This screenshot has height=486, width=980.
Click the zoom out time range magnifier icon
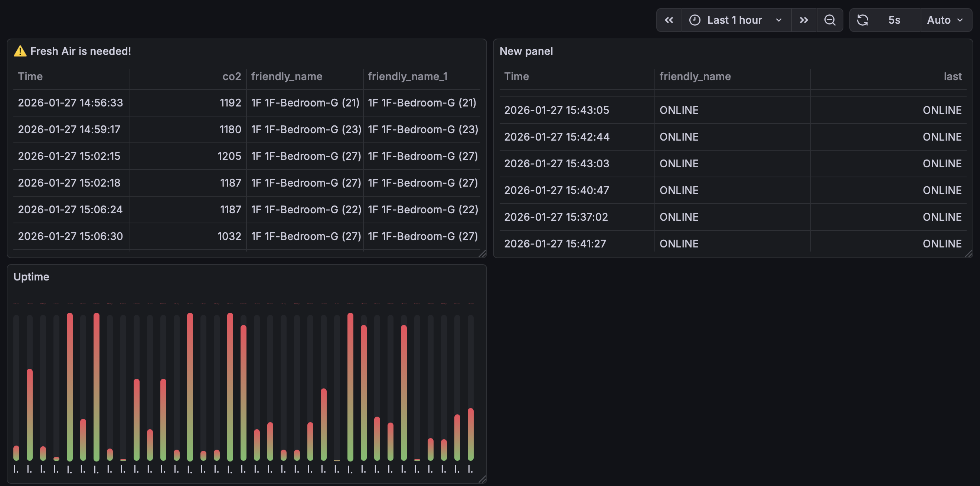point(830,20)
